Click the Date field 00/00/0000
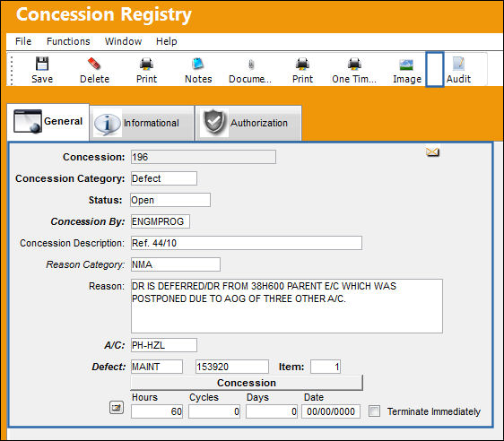This screenshot has width=504, height=441. (331, 411)
